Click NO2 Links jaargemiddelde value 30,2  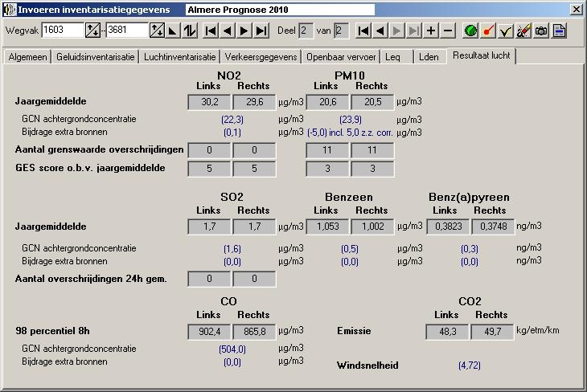click(209, 102)
